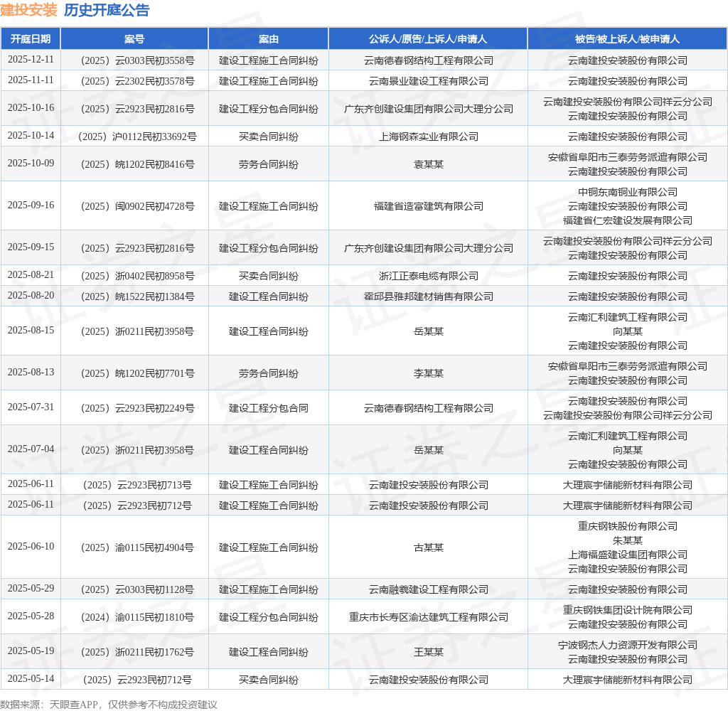Select case number (2025)云2923民初713号
Screen dimensions: 728x711
coord(137,485)
